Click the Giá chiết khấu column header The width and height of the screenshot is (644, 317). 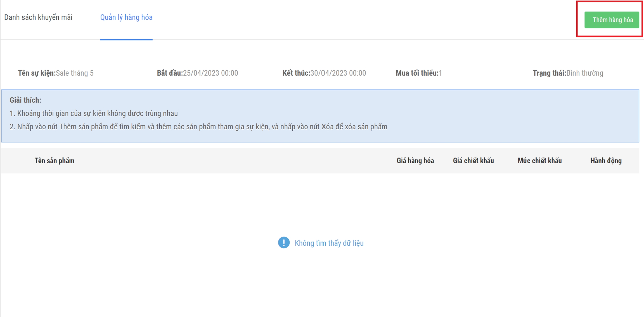click(473, 161)
